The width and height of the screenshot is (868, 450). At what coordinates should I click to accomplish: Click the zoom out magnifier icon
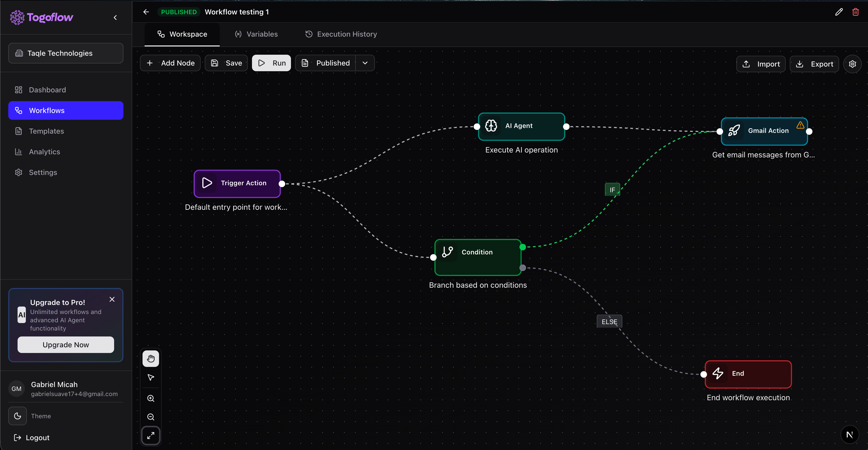(151, 417)
